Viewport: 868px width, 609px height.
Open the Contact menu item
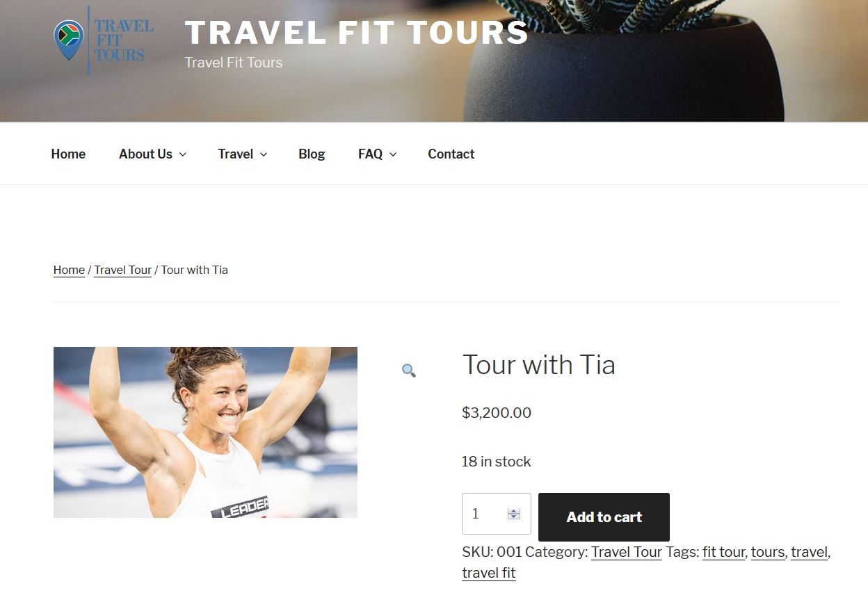click(451, 154)
